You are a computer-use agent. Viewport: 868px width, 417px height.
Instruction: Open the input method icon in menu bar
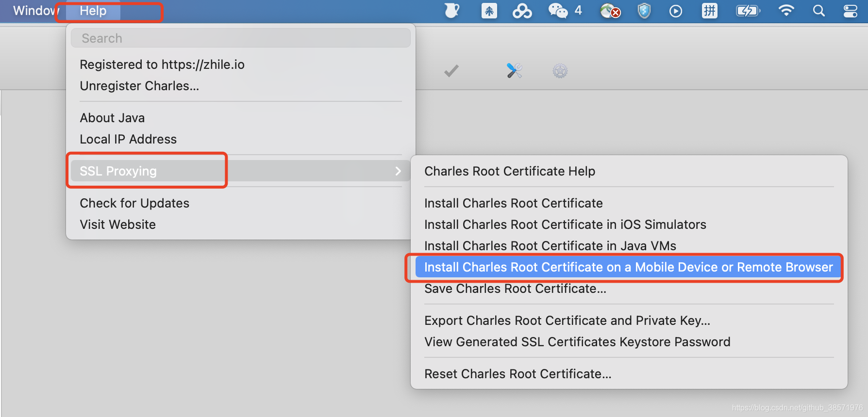pos(710,11)
